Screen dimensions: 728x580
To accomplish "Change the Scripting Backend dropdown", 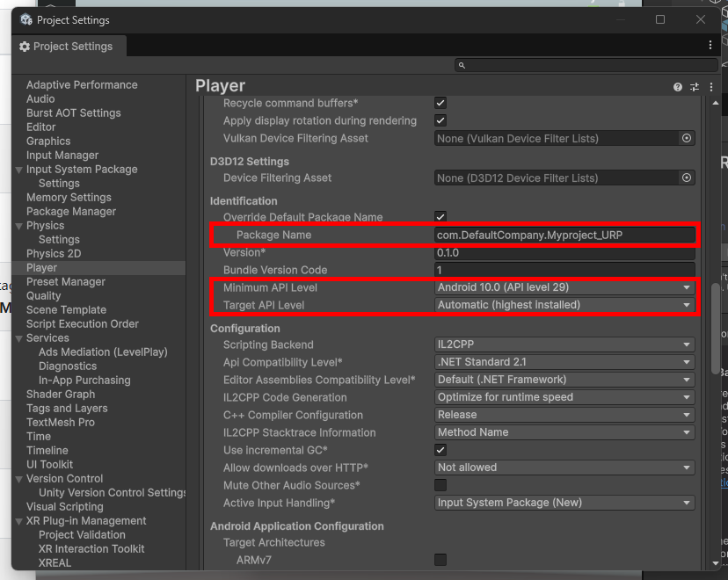I will point(564,344).
